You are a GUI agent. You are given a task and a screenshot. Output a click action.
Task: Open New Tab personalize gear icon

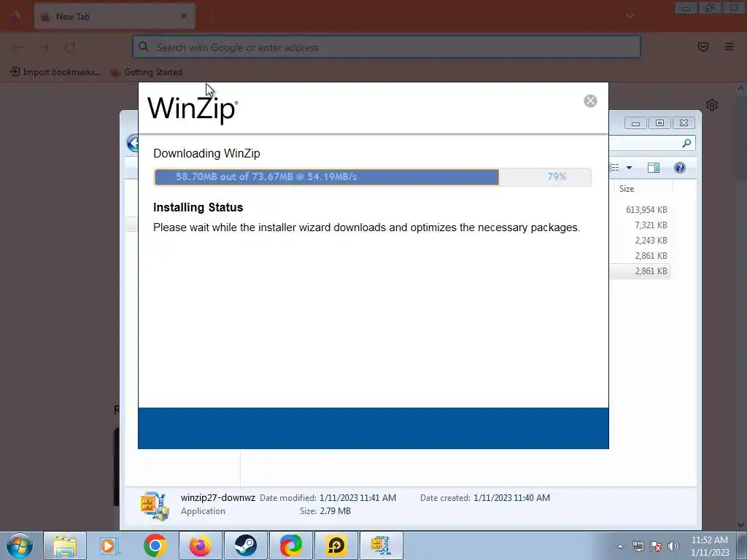[x=712, y=105]
